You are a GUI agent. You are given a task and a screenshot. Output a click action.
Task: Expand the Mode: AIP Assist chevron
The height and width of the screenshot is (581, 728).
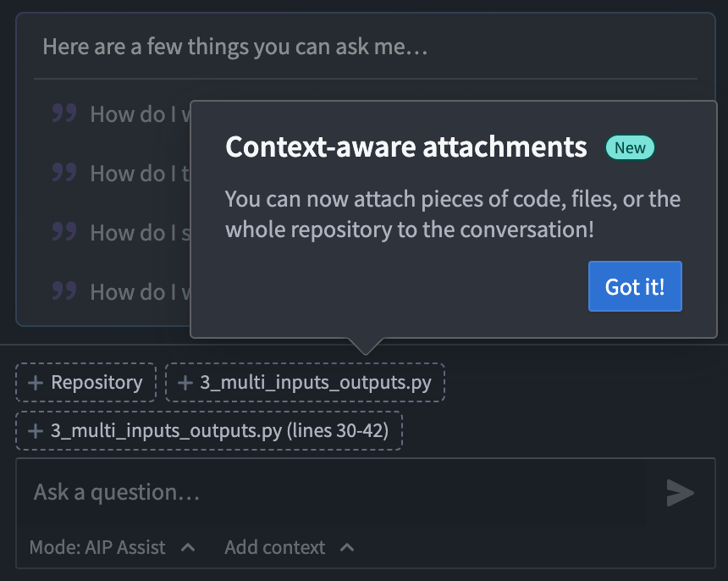point(188,548)
